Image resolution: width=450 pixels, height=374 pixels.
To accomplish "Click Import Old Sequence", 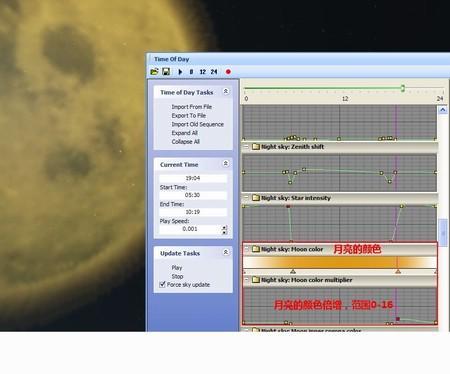I will point(198,124).
